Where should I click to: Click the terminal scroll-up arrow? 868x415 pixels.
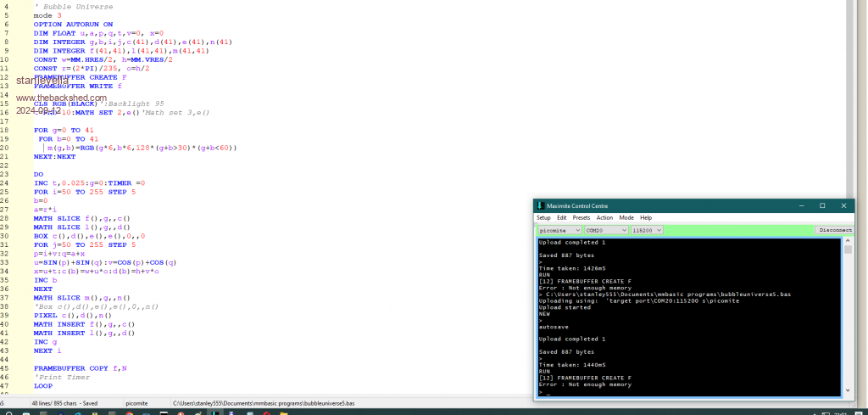(848, 241)
